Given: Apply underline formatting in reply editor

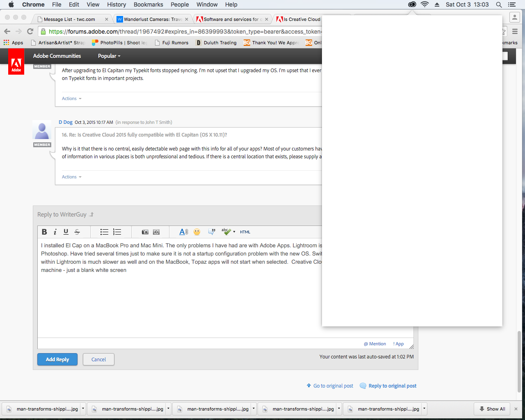Looking at the screenshot, I should [66, 232].
